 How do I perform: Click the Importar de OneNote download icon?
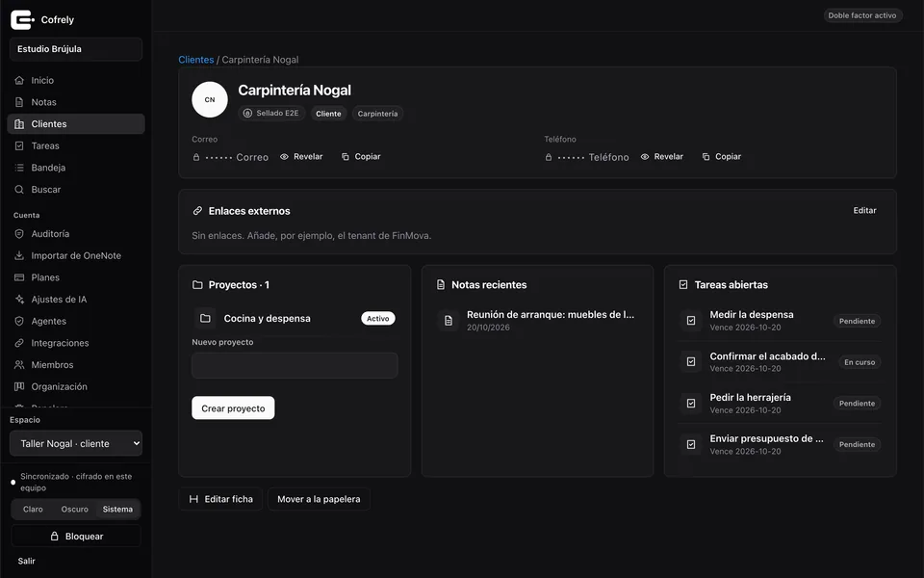(x=19, y=255)
